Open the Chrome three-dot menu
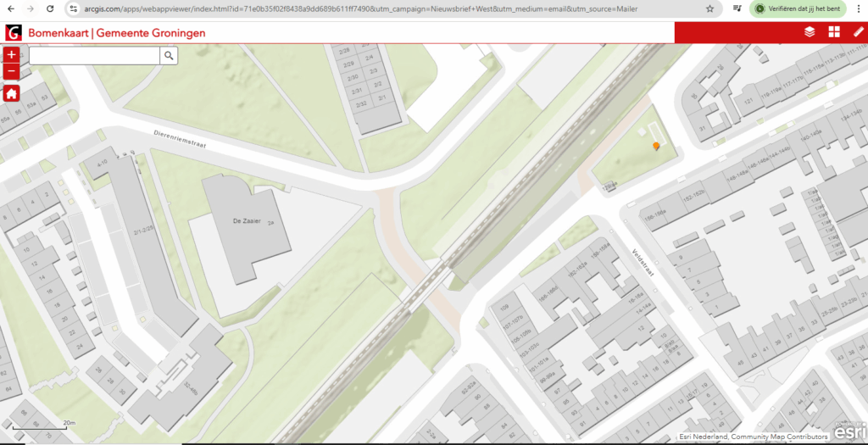The height and width of the screenshot is (445, 868). coord(859,8)
